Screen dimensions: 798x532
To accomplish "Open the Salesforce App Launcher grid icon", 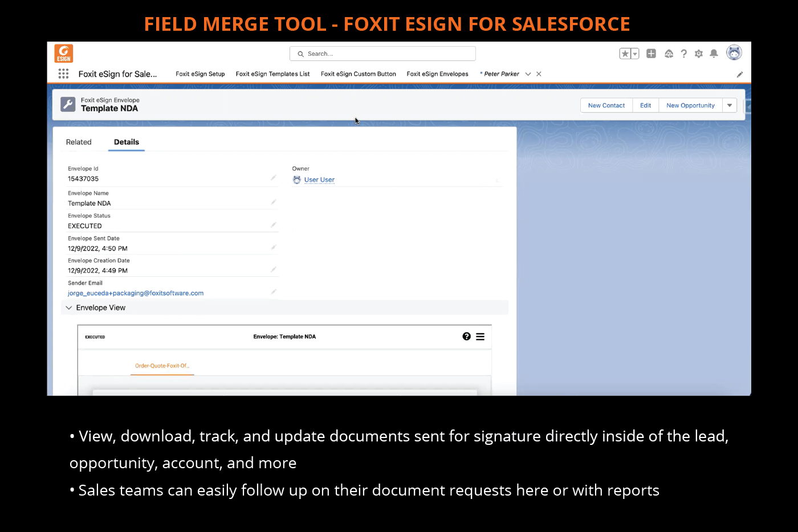I will coord(63,73).
